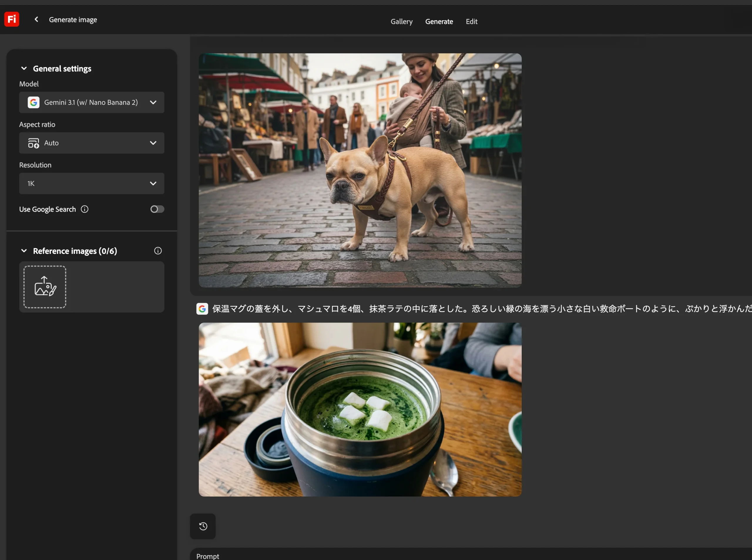Collapse the Reference images section

(x=24, y=251)
